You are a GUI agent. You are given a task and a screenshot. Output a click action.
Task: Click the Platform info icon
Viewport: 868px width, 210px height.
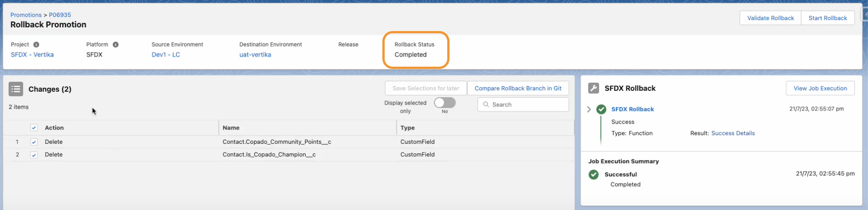[116, 45]
